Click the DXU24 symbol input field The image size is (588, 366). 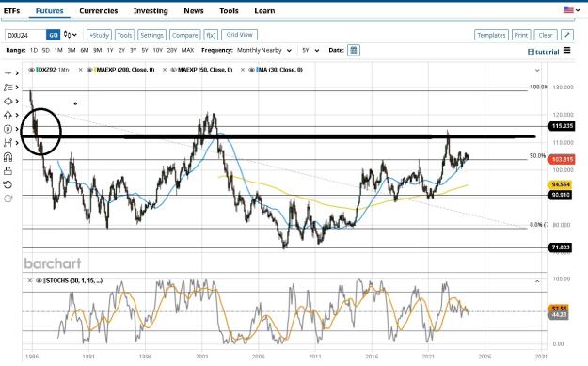(x=25, y=35)
